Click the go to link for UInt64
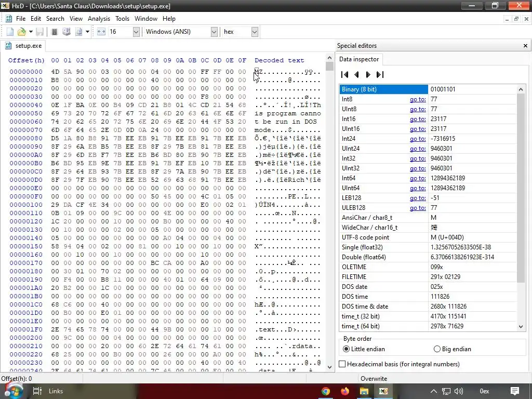The image size is (532, 399). [418, 188]
